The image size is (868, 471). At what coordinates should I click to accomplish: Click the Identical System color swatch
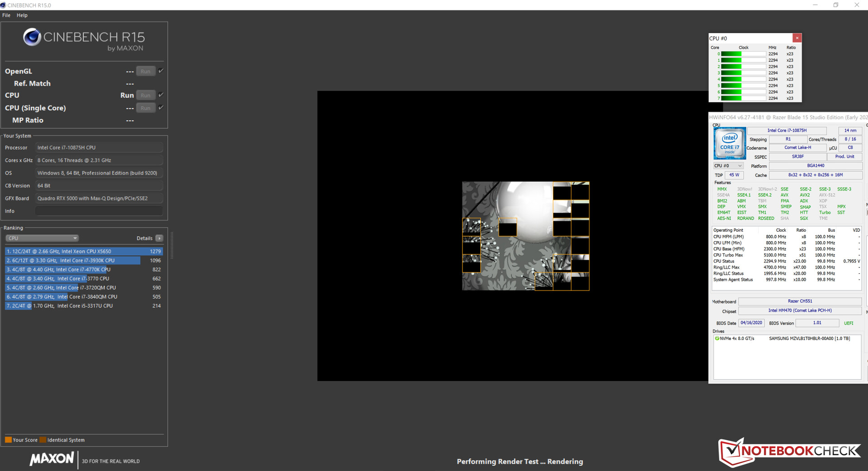tap(42, 440)
